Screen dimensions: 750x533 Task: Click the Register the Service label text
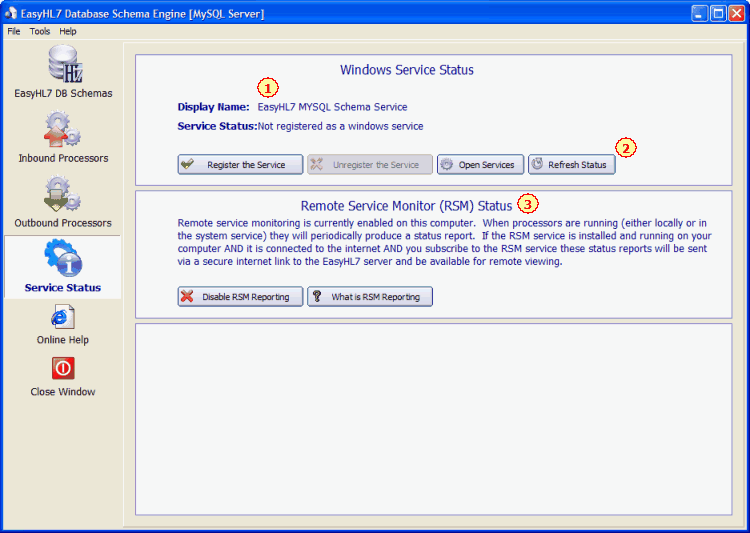point(246,165)
